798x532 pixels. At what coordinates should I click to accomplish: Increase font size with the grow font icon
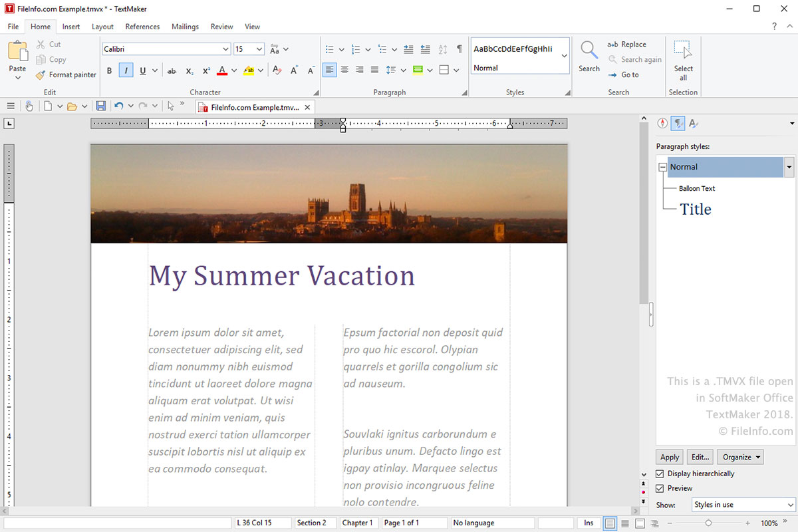pyautogui.click(x=294, y=70)
